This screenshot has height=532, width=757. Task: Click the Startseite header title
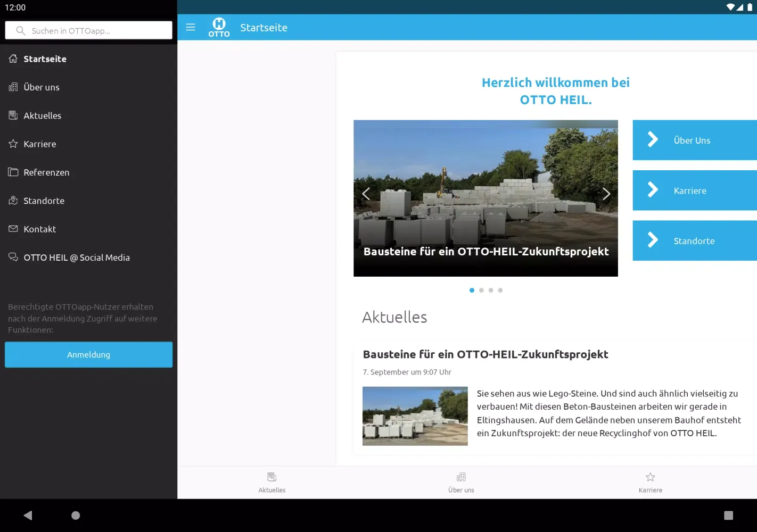[x=264, y=28]
